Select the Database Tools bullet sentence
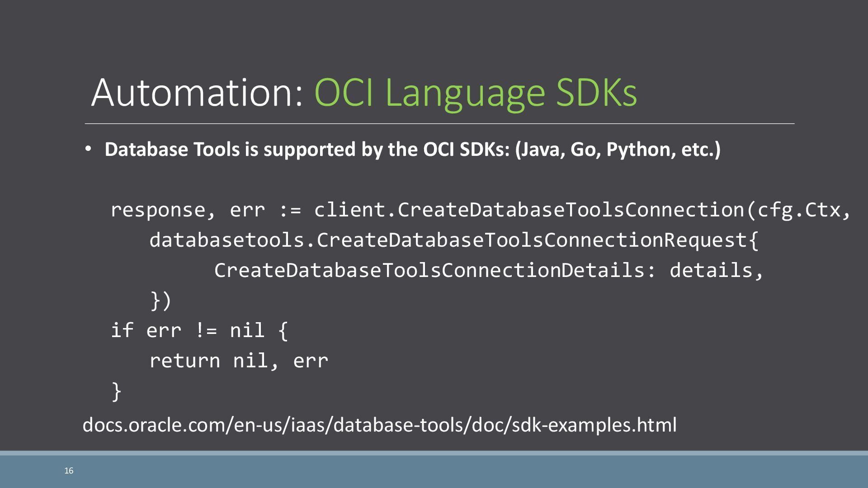 (x=412, y=150)
